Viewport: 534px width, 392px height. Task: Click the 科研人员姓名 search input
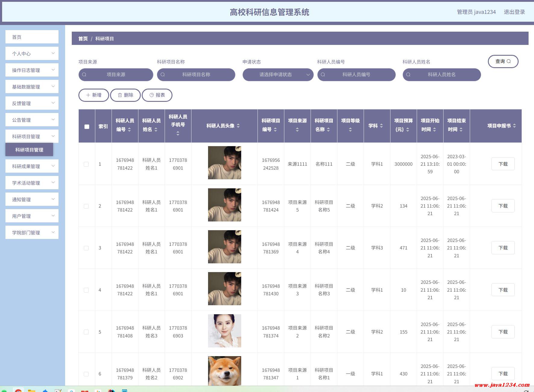442,75
